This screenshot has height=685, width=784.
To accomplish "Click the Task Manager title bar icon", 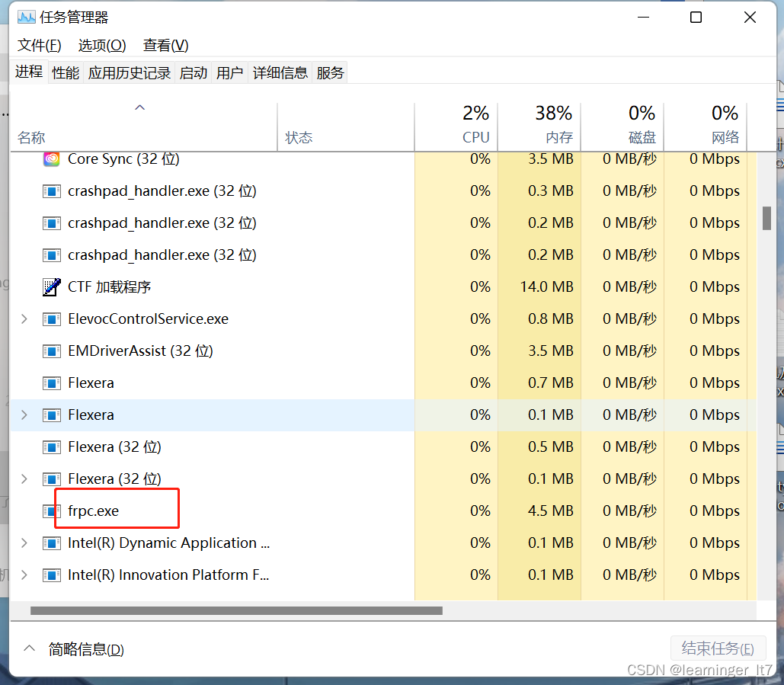I will pos(27,18).
